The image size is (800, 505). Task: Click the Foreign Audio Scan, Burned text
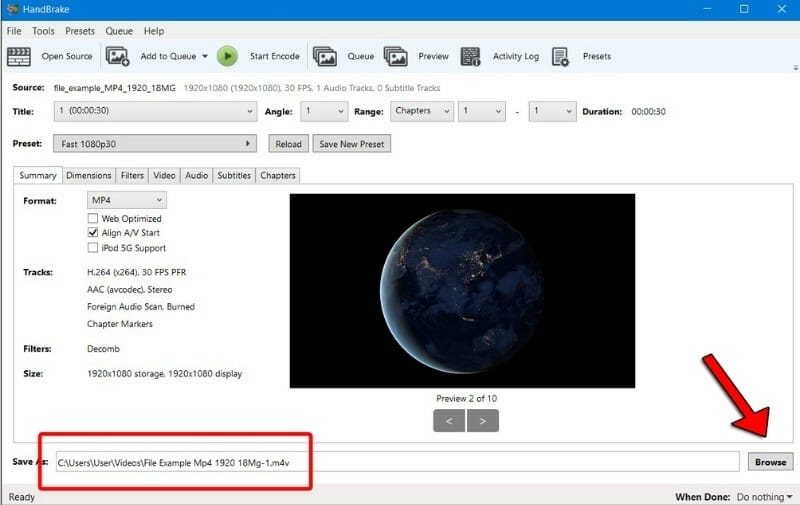point(141,307)
